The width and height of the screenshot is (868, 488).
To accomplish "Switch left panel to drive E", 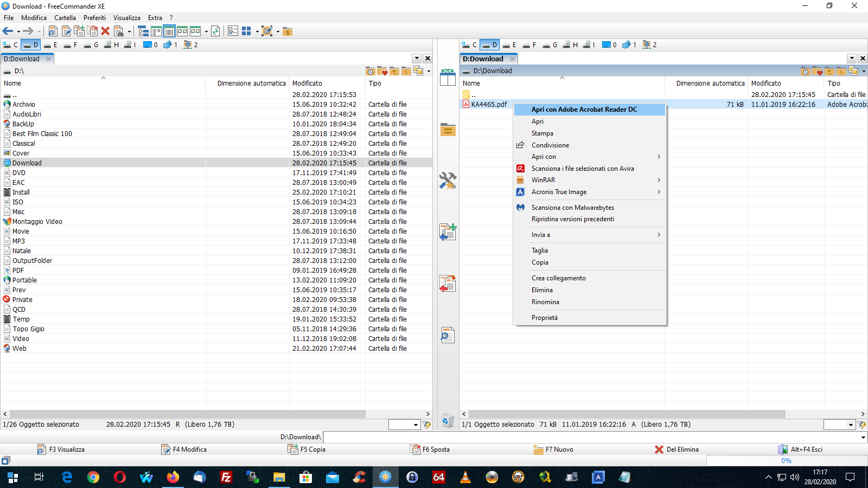I will [50, 45].
